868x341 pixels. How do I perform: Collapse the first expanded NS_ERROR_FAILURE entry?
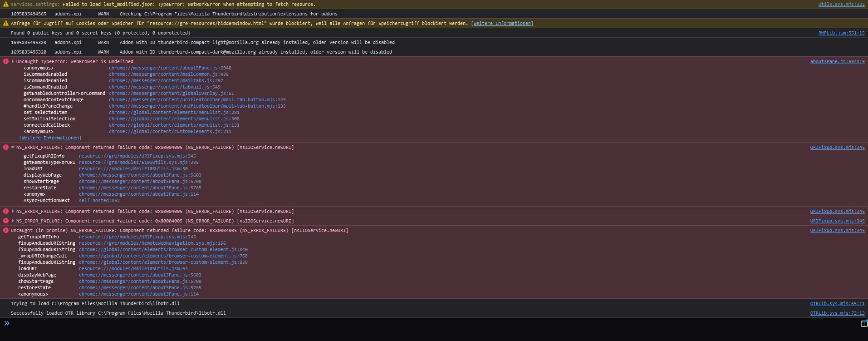coord(13,147)
